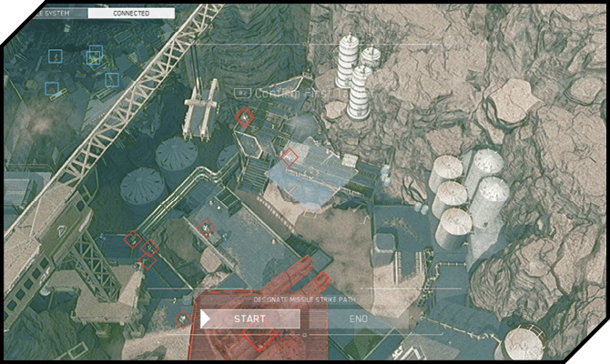
Task: Click the CONNECTED status indicator
Action: pos(131,14)
